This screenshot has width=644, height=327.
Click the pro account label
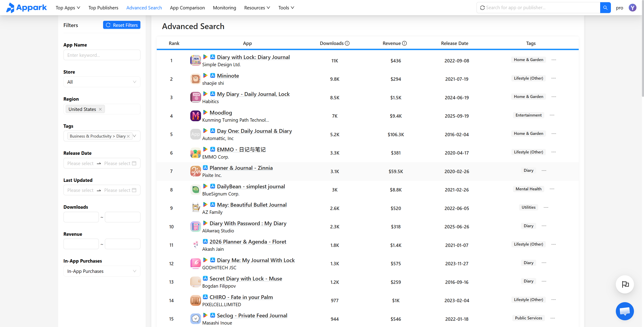point(619,8)
